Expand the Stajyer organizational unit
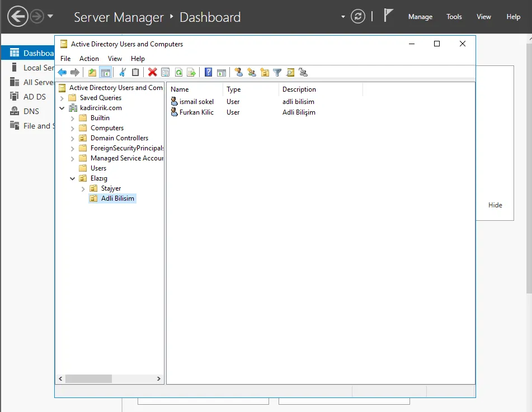Viewport: 532px width, 412px height. click(83, 189)
